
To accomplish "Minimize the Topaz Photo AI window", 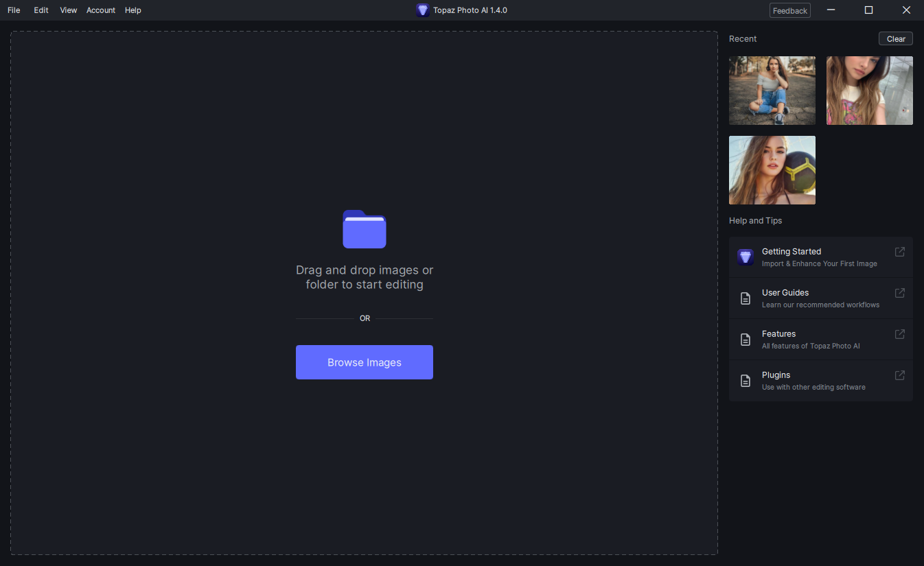I will click(831, 10).
